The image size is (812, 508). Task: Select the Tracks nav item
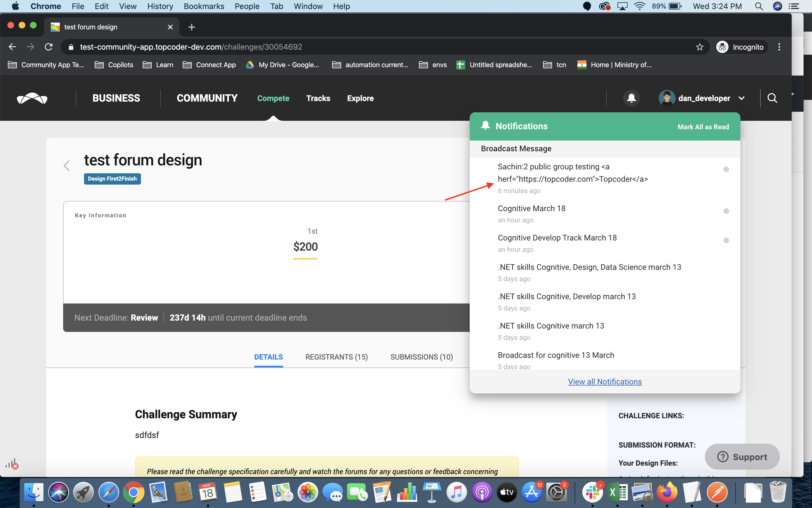(318, 98)
